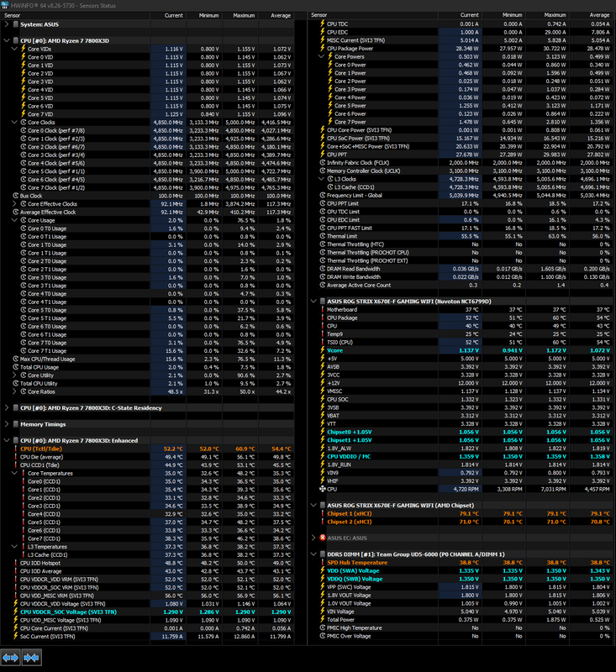
Task: Click the right pane Sensor column header
Action: pos(373,15)
